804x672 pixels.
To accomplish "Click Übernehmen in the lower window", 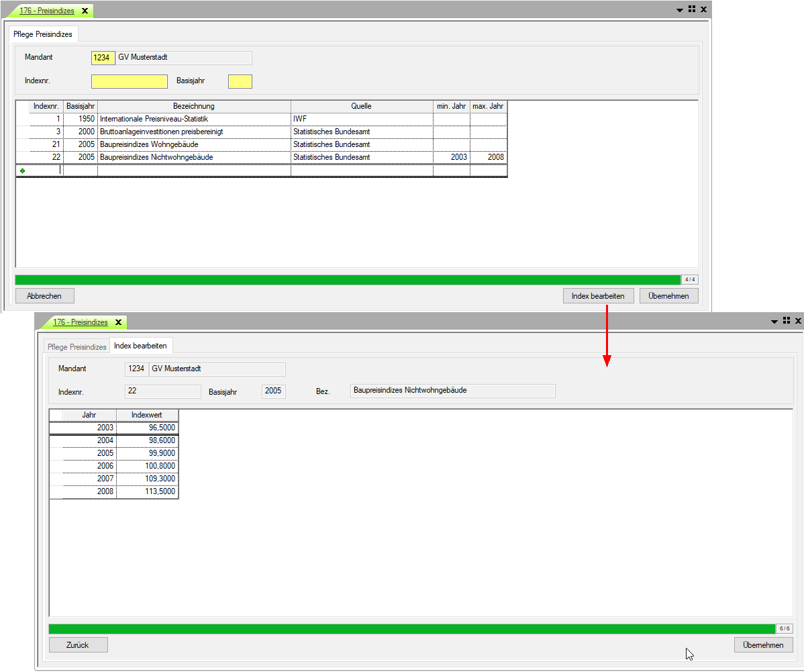I will (763, 645).
